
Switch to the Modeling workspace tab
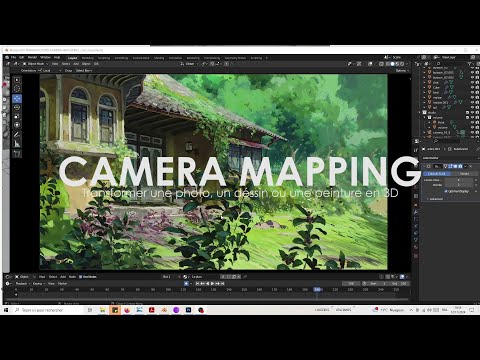pyautogui.click(x=88, y=58)
